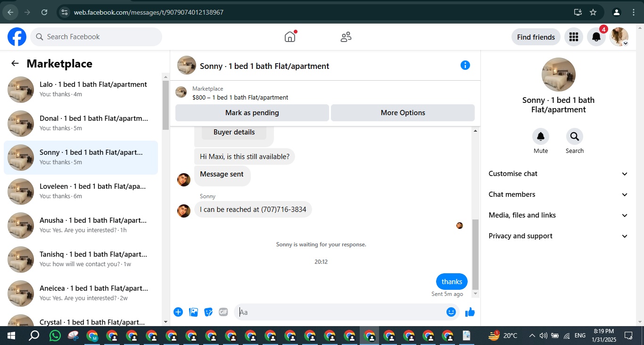
Task: Mute this conversation with the bell icon
Action: click(x=541, y=136)
